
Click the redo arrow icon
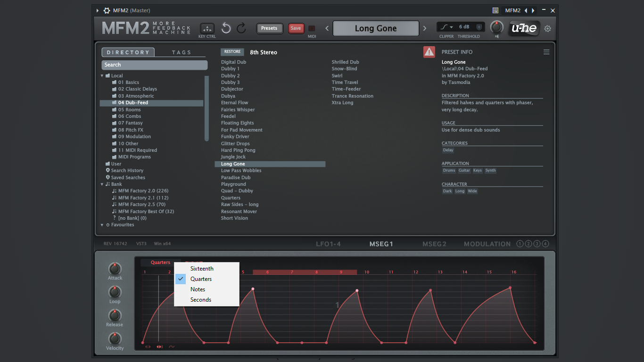(x=241, y=28)
